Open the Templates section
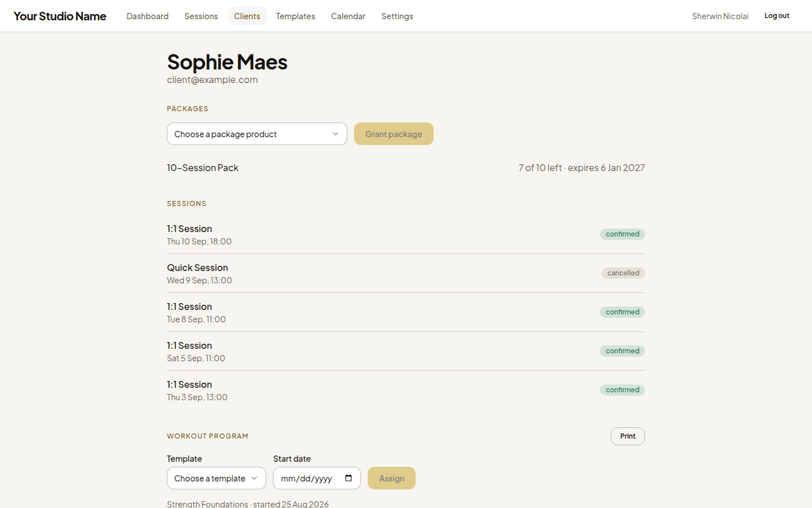 296,16
